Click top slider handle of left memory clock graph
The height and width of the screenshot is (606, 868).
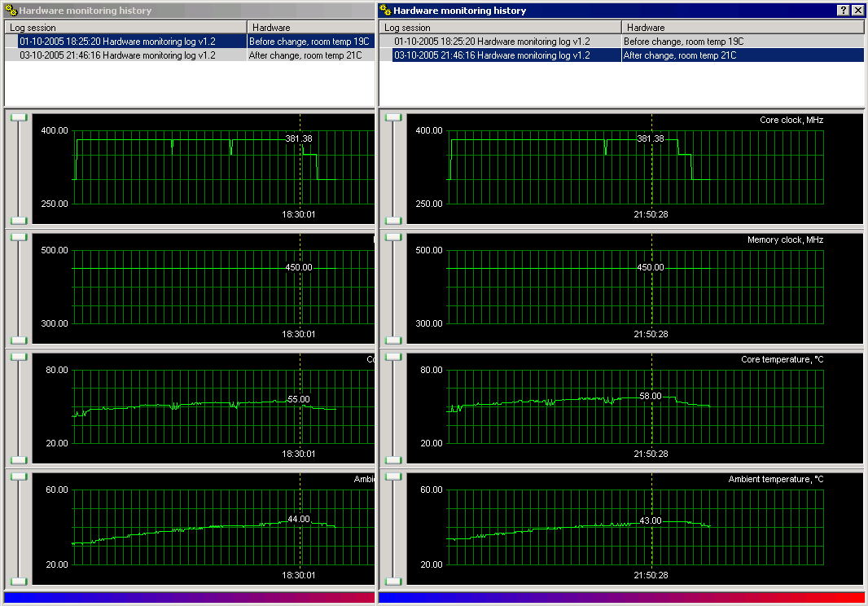click(19, 237)
